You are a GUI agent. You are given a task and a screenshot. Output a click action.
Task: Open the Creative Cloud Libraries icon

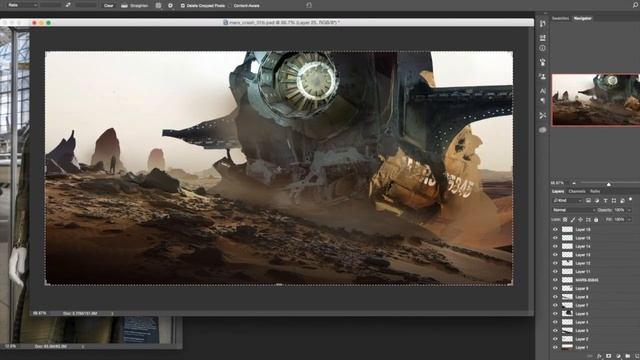(x=542, y=130)
